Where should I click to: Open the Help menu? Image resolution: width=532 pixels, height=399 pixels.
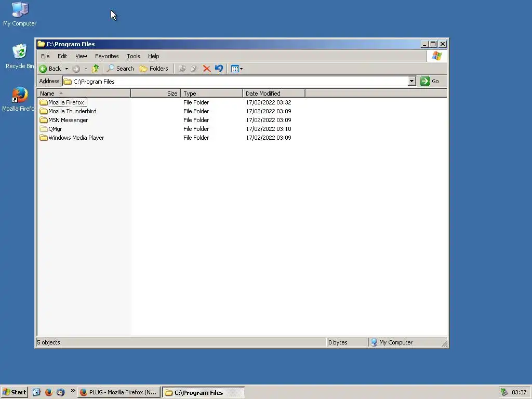click(x=153, y=56)
